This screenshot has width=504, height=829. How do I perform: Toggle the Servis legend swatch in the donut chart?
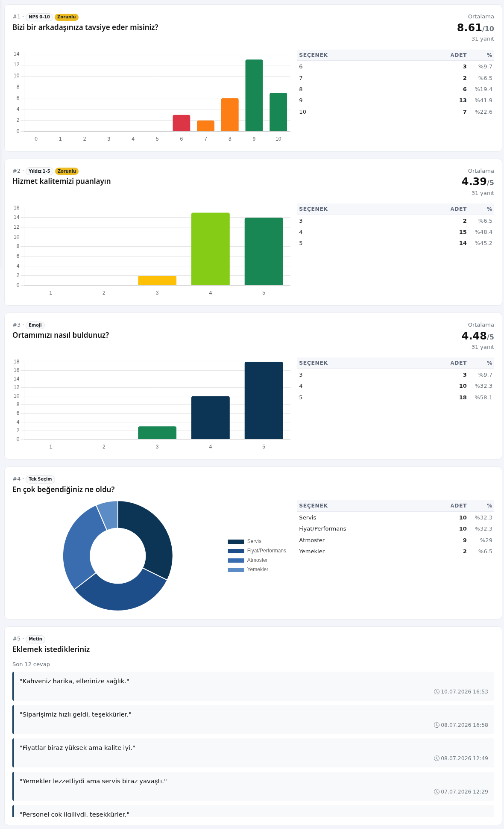(236, 541)
